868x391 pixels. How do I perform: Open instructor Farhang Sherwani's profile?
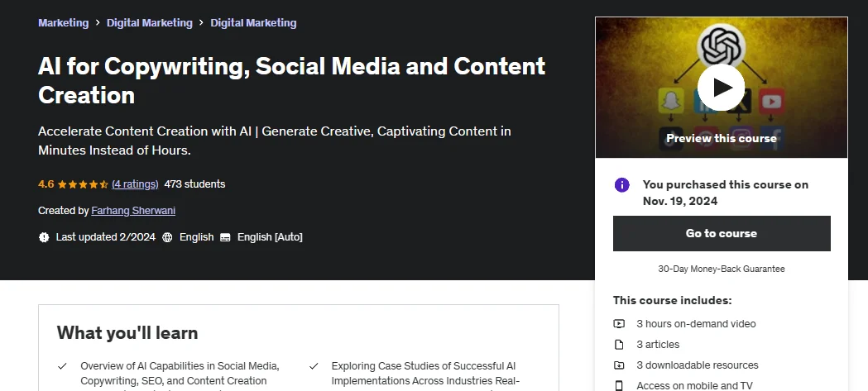pos(133,211)
